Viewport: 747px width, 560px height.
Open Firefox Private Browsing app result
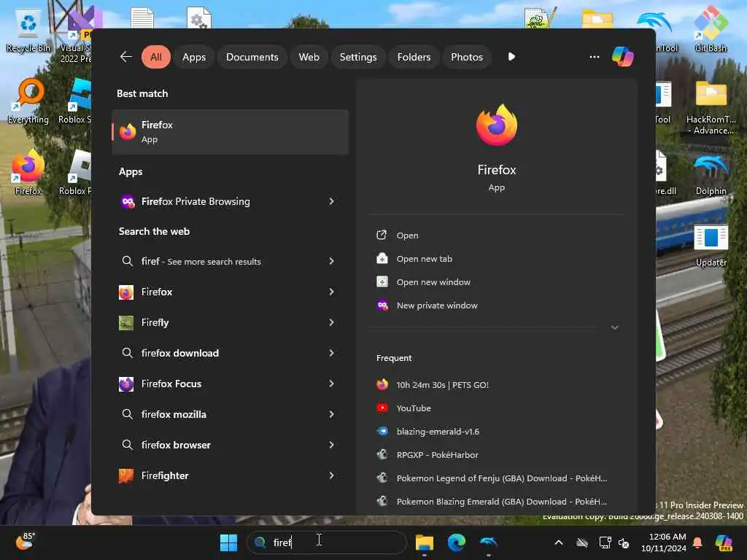point(230,201)
